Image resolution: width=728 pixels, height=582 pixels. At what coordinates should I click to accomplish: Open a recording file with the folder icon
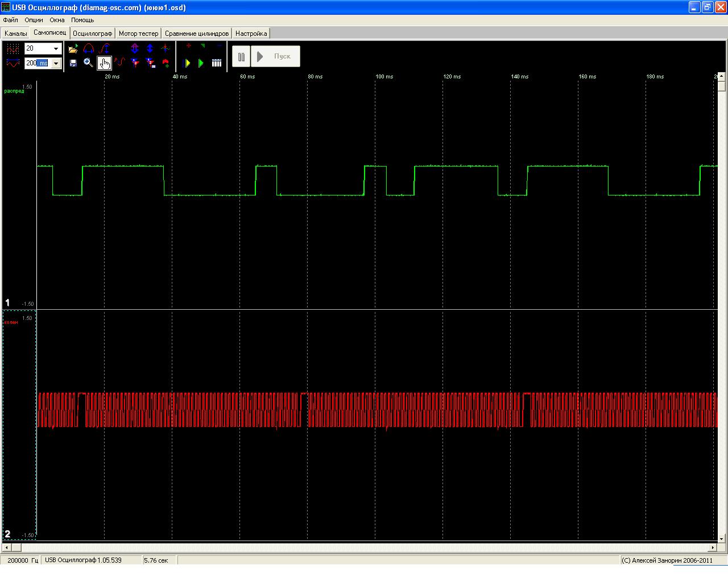(x=73, y=49)
